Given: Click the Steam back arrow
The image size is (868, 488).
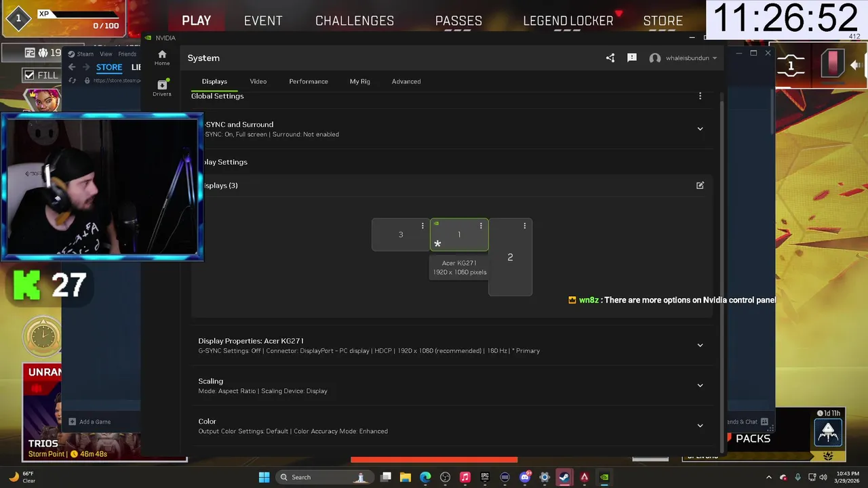Looking at the screenshot, I should coord(72,67).
